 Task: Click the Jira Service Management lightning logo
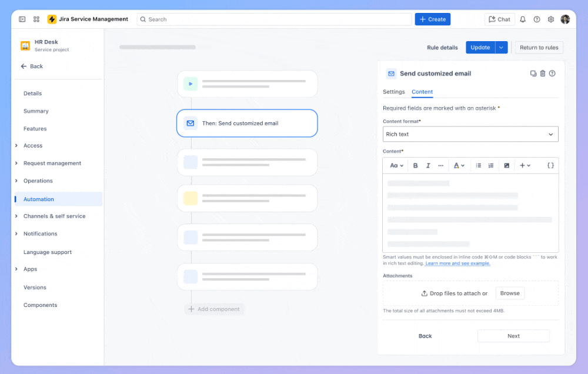52,19
